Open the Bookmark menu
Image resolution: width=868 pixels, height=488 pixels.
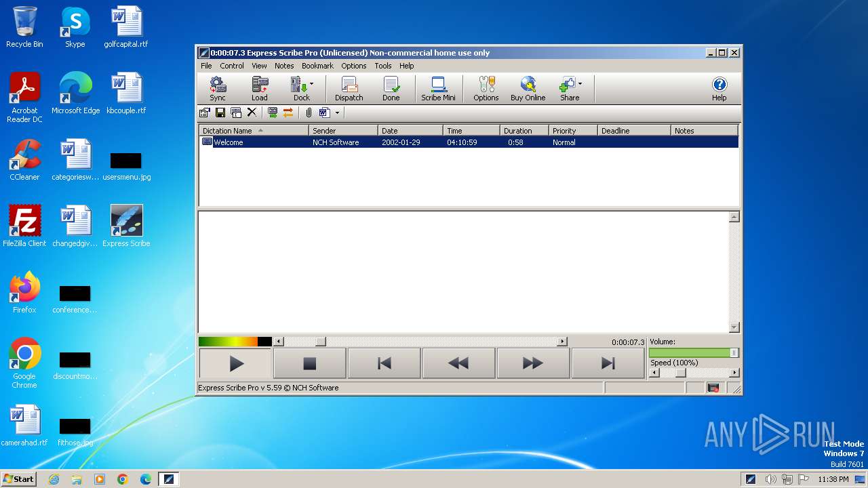click(317, 66)
